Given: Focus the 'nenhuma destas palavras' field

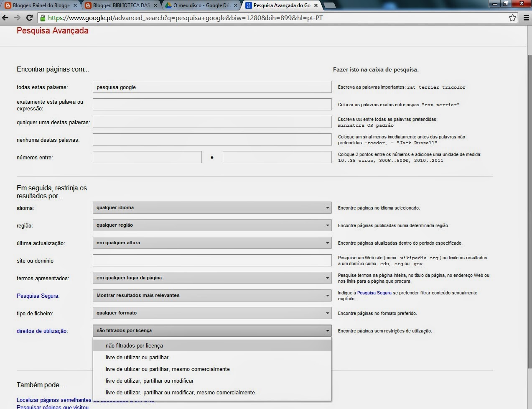Looking at the screenshot, I should click(x=212, y=140).
